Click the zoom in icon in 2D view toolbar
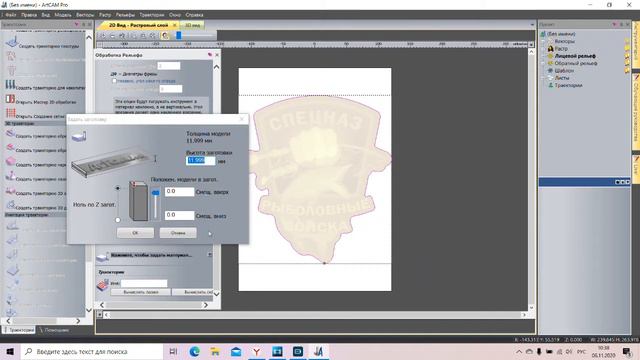The image size is (640, 360). (x=102, y=36)
